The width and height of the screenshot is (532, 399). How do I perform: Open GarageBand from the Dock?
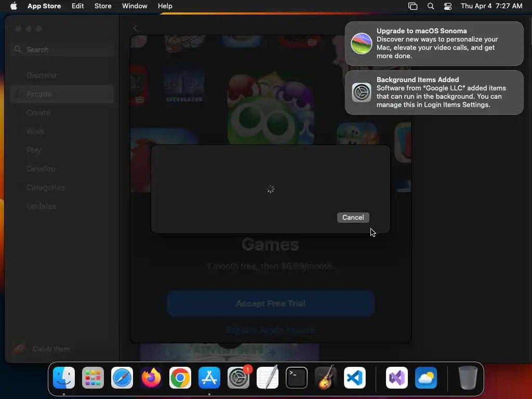click(326, 378)
